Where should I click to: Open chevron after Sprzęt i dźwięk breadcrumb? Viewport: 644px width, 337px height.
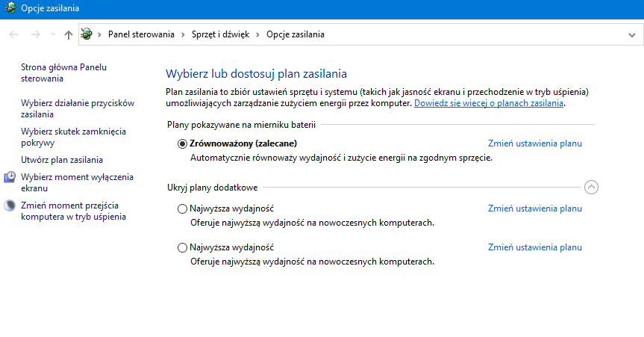click(258, 34)
